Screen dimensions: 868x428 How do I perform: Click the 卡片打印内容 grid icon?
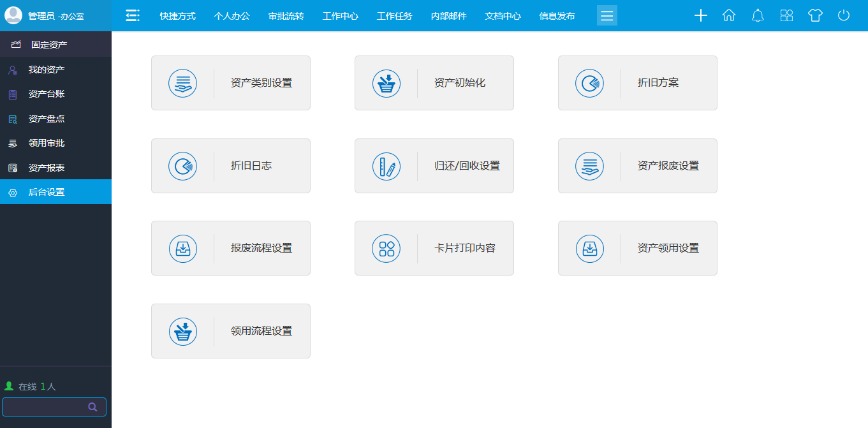[x=386, y=248]
